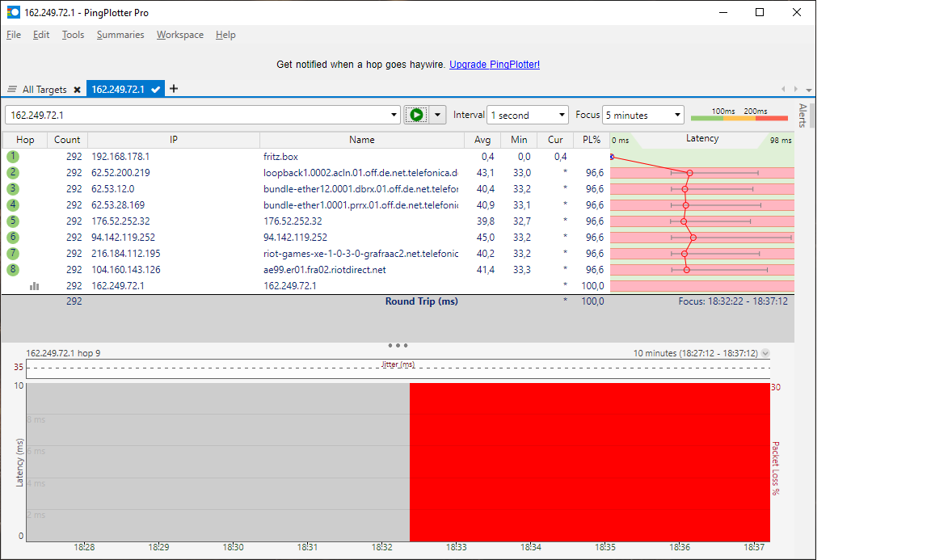Click the Latency graph column header

(x=701, y=138)
